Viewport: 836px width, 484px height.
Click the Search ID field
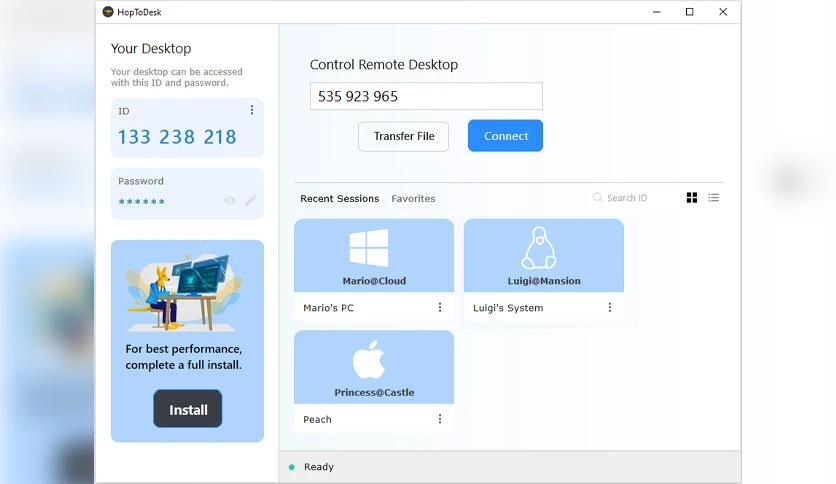[x=627, y=198]
